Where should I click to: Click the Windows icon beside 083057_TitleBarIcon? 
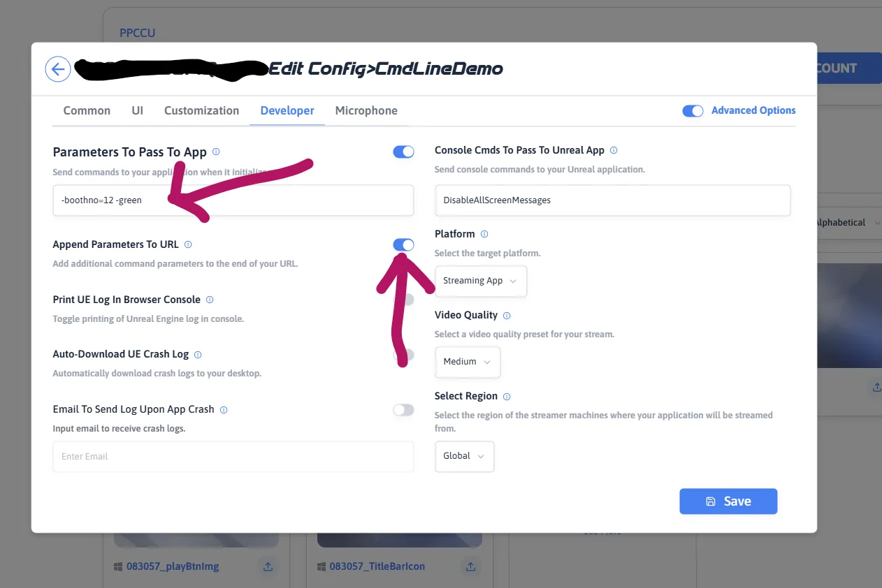tap(321, 566)
